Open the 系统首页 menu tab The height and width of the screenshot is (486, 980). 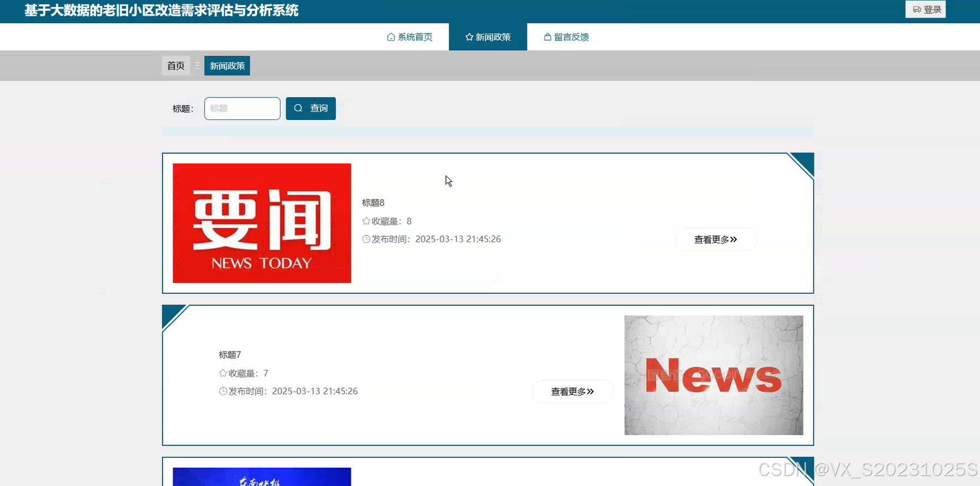click(409, 37)
